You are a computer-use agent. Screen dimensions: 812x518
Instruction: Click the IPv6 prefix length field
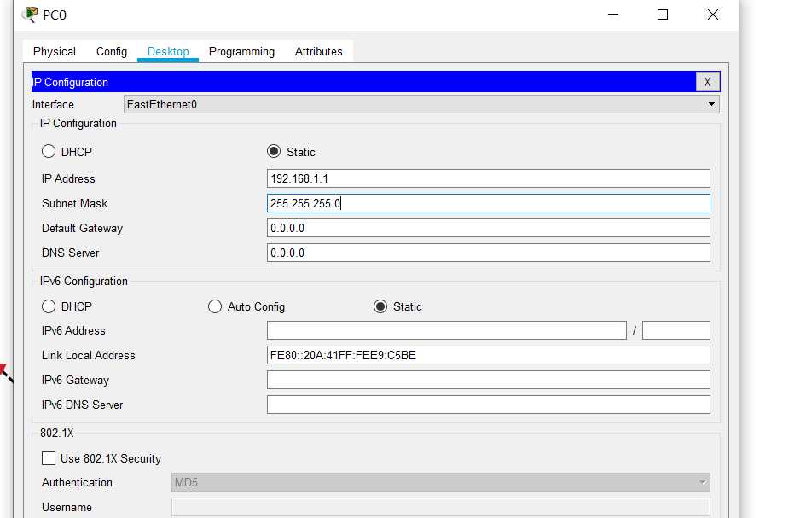coord(676,330)
